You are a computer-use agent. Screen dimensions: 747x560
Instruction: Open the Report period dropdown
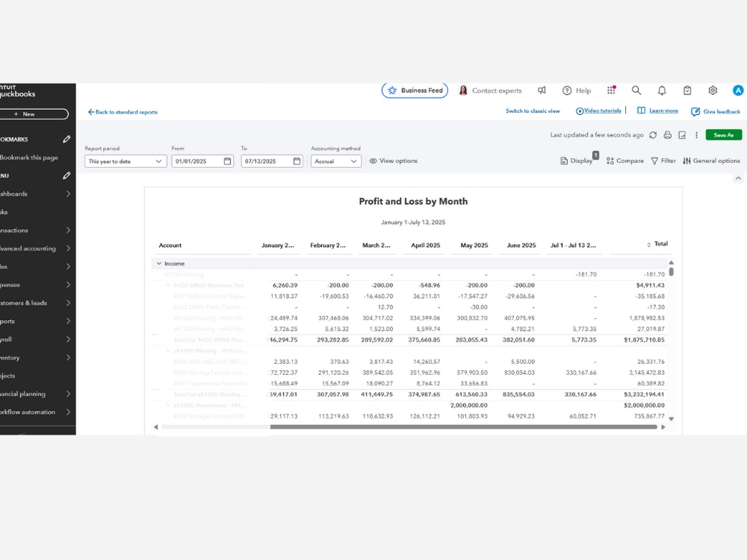pos(125,161)
